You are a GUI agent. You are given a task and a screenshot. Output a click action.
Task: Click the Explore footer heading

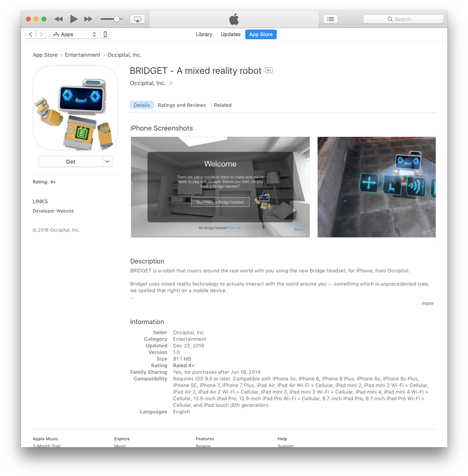122,439
